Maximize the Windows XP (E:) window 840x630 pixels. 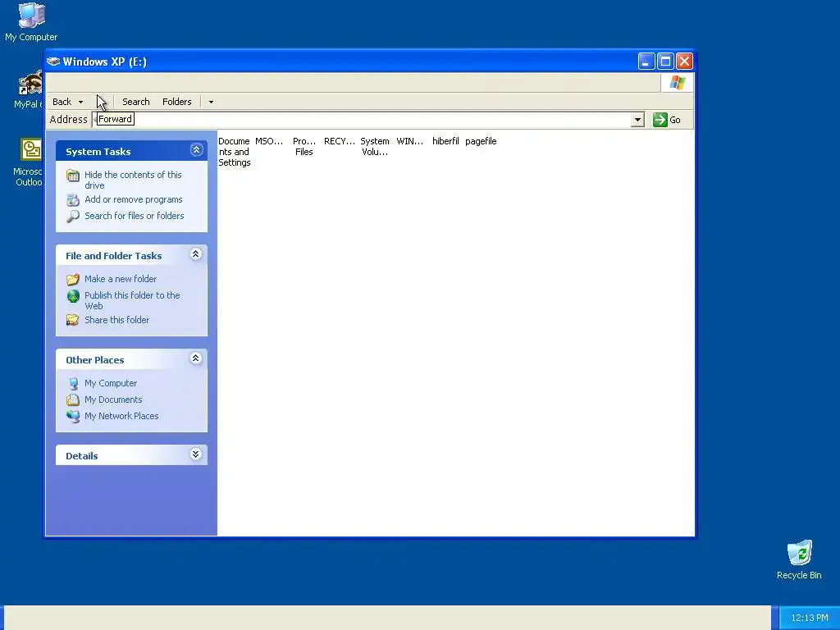(665, 61)
